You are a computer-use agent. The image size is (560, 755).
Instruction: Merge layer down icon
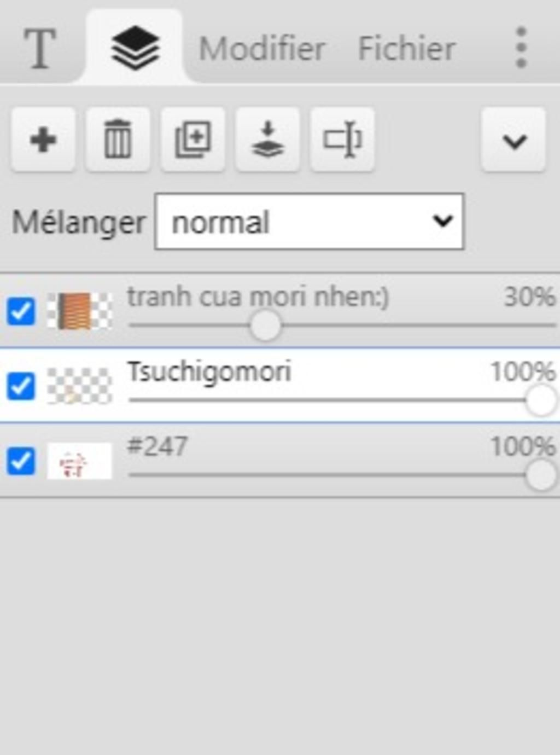[267, 140]
